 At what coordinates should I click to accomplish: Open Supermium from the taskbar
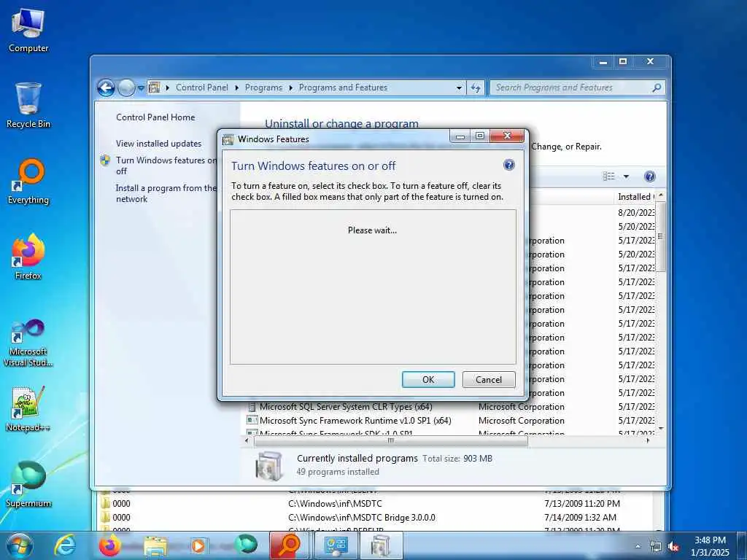pyautogui.click(x=245, y=545)
